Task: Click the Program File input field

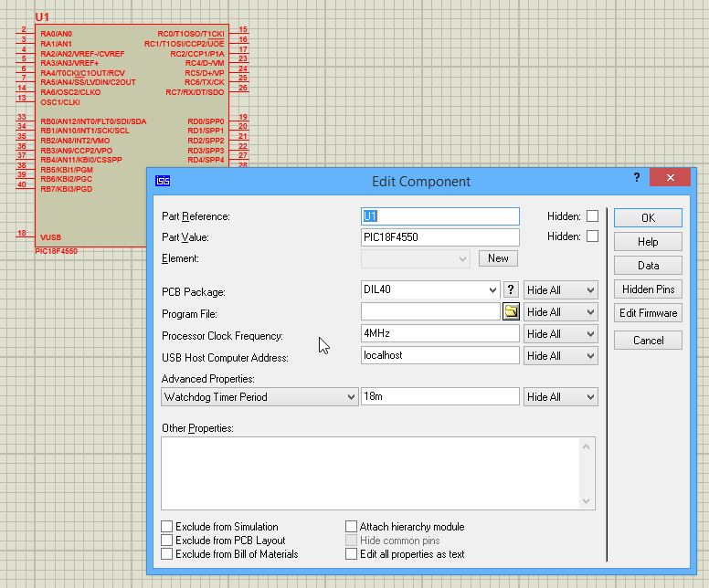Action: 430,311
